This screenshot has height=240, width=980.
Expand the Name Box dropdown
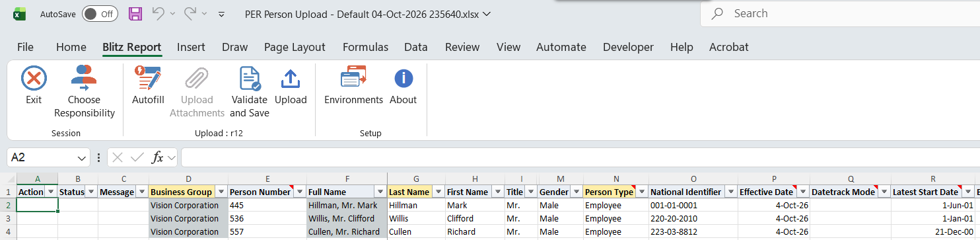(81, 157)
